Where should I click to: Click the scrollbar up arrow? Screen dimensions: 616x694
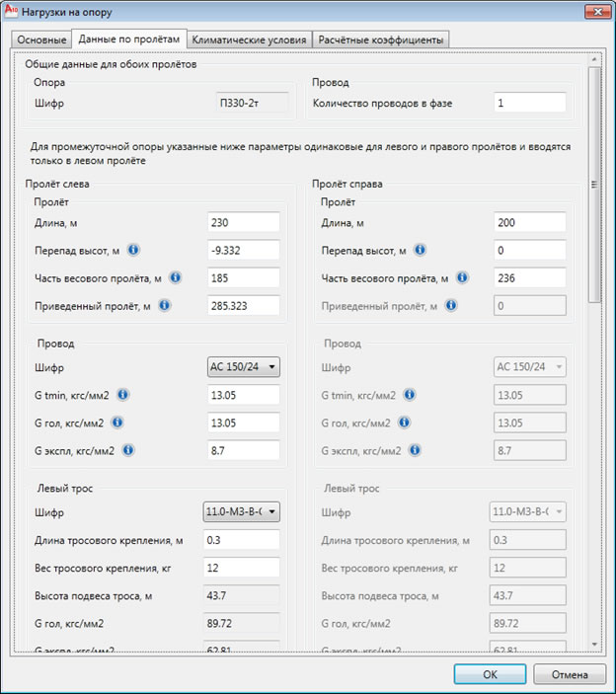point(594,59)
